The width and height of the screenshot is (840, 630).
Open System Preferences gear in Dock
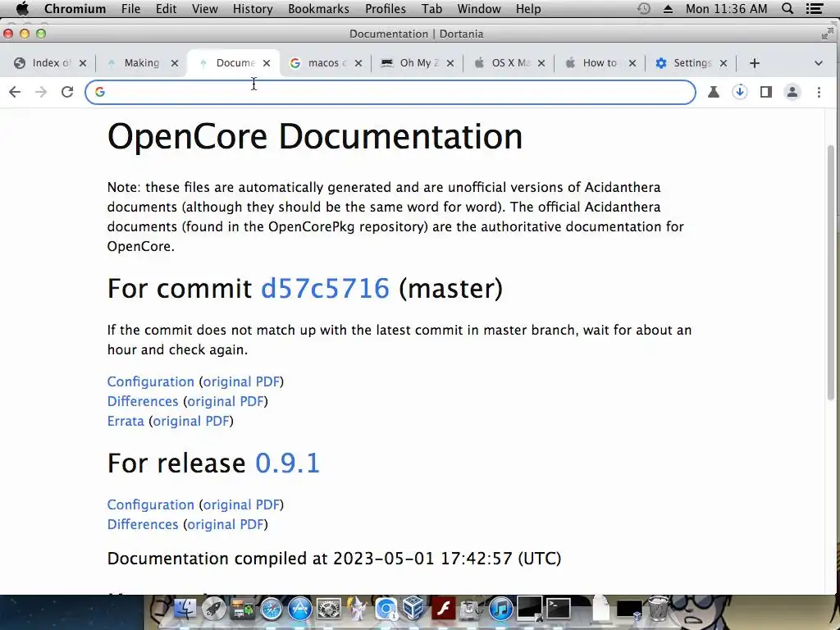[x=328, y=609]
